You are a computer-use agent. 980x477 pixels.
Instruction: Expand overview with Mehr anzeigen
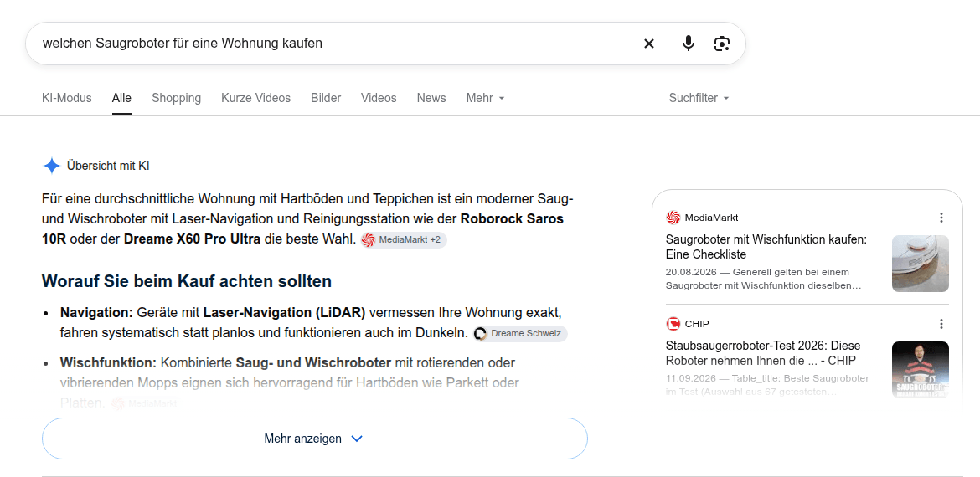click(314, 439)
